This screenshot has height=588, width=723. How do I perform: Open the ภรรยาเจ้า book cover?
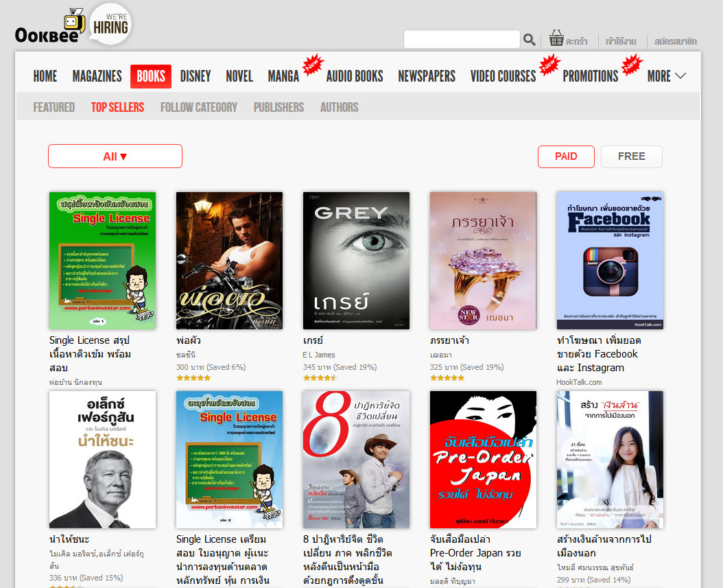click(x=483, y=261)
